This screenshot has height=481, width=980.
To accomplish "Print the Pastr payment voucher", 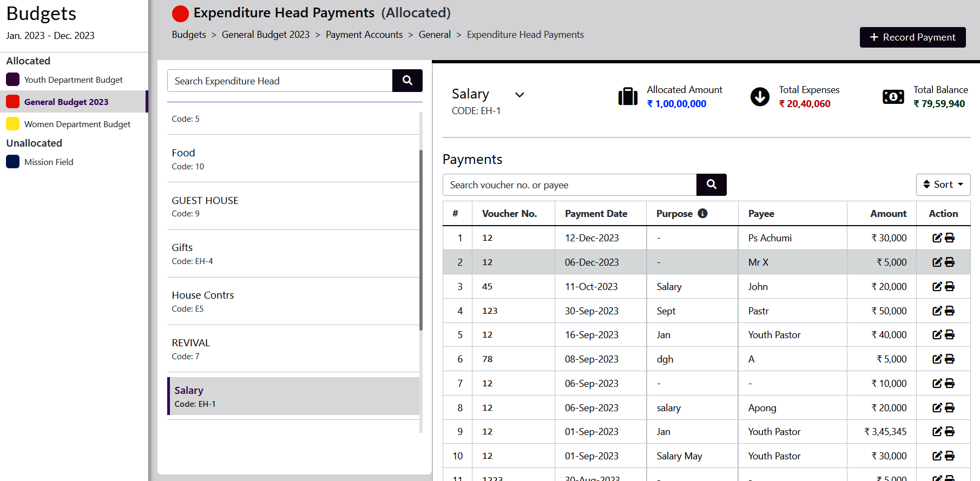I will 950,311.
